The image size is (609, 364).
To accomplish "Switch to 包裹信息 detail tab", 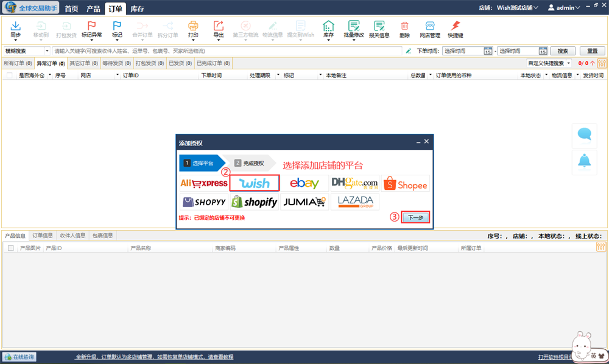I will pyautogui.click(x=102, y=236).
